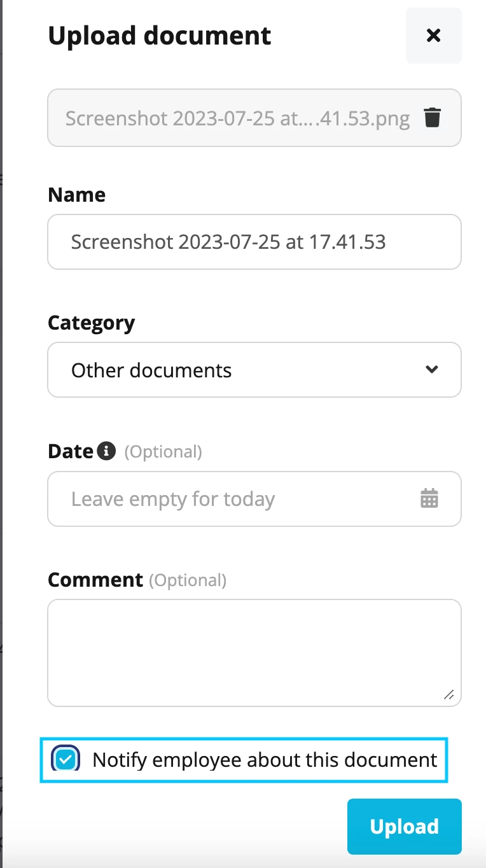Remove the attached screenshot with trash icon
The height and width of the screenshot is (868, 486).
pyautogui.click(x=433, y=118)
